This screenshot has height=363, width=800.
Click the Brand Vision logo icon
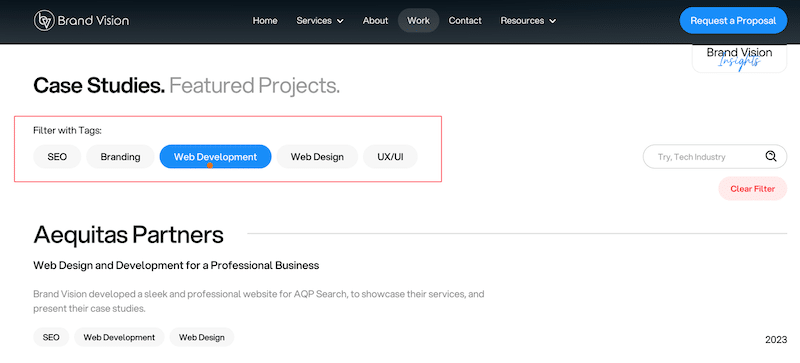44,20
